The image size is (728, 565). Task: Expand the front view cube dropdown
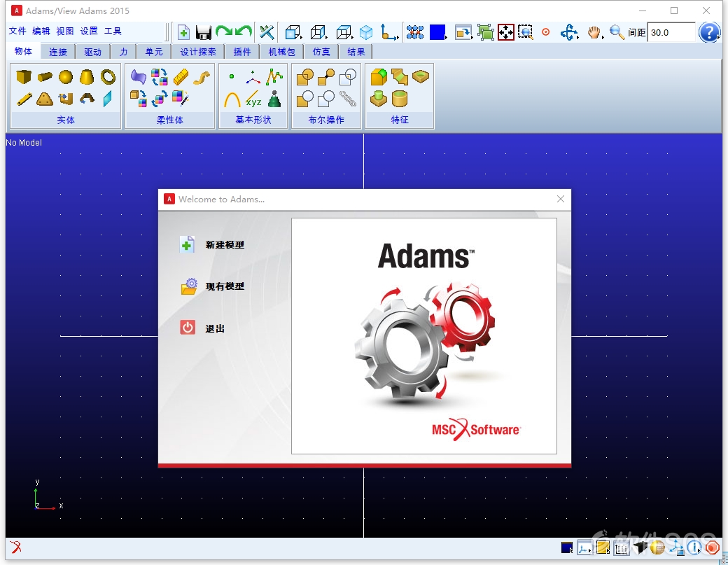[293, 32]
